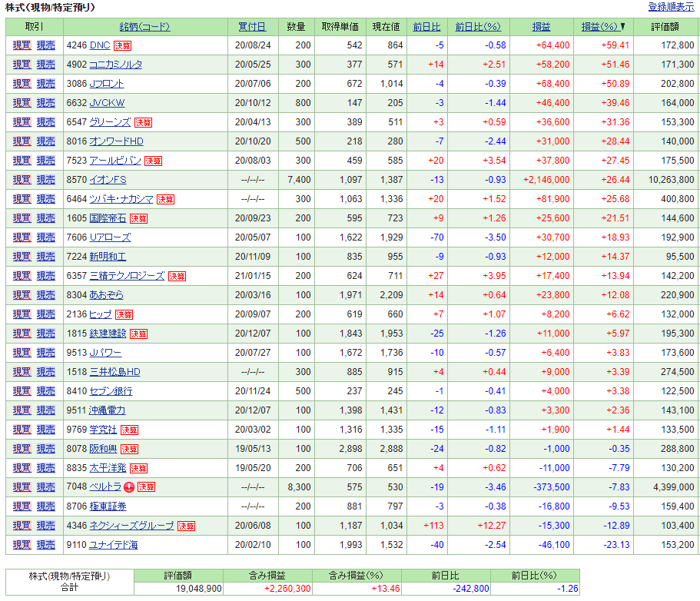Click the 決算 badge next to ベルトラ
The height and width of the screenshot is (601, 700).
(x=146, y=487)
